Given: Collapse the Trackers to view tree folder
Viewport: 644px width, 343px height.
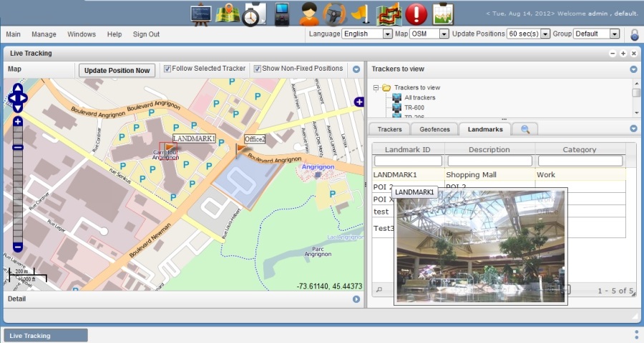Looking at the screenshot, I should (376, 88).
